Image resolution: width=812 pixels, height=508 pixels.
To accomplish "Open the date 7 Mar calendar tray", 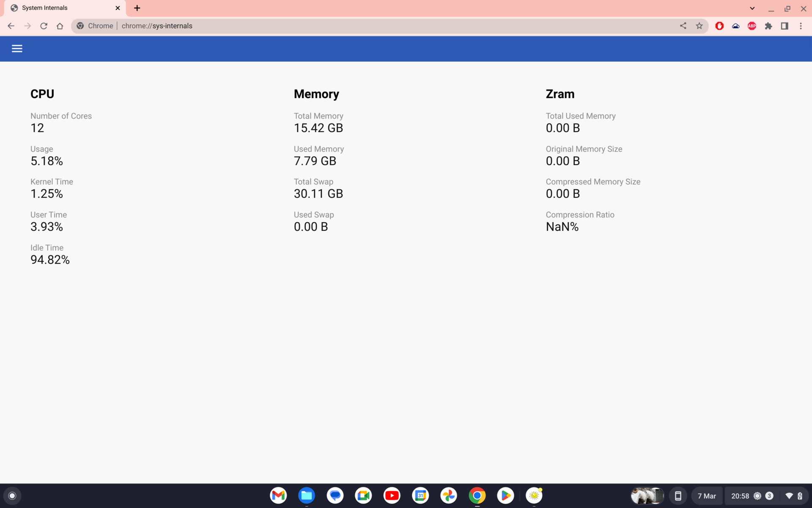I will click(x=707, y=496).
